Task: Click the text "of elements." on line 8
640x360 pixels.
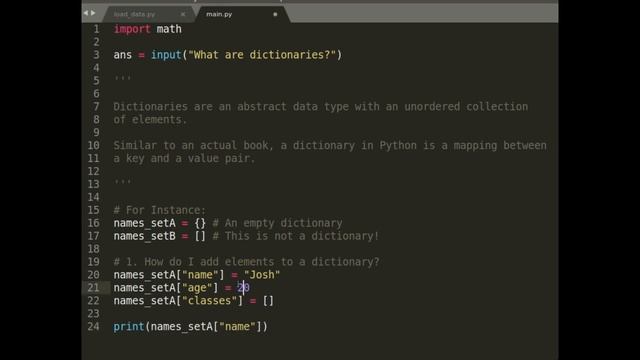Action: [150, 120]
